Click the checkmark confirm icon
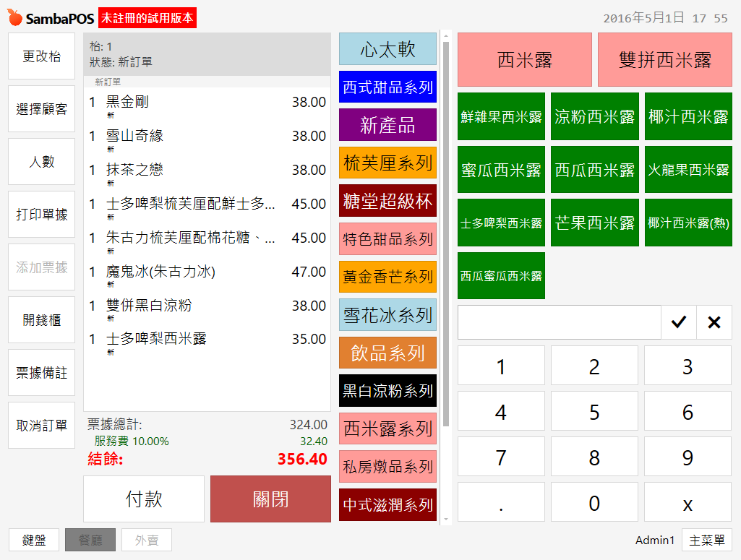The width and height of the screenshot is (741, 560). tap(679, 322)
